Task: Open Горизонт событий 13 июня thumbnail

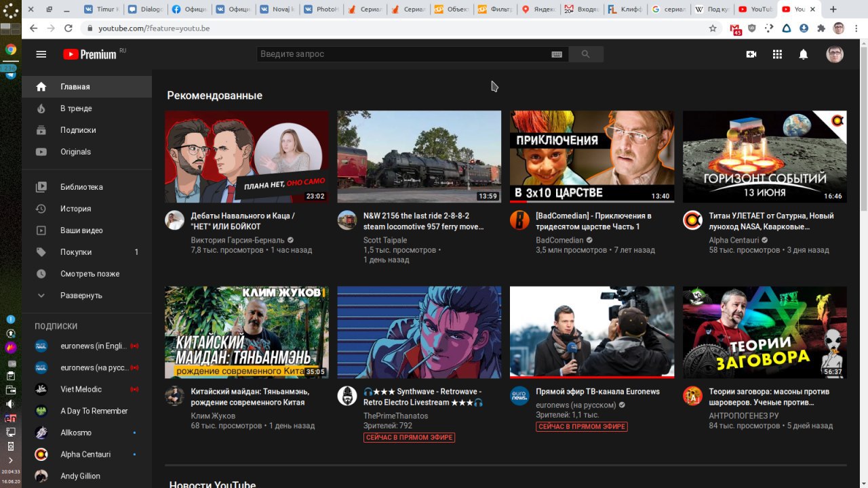Action: click(x=764, y=157)
